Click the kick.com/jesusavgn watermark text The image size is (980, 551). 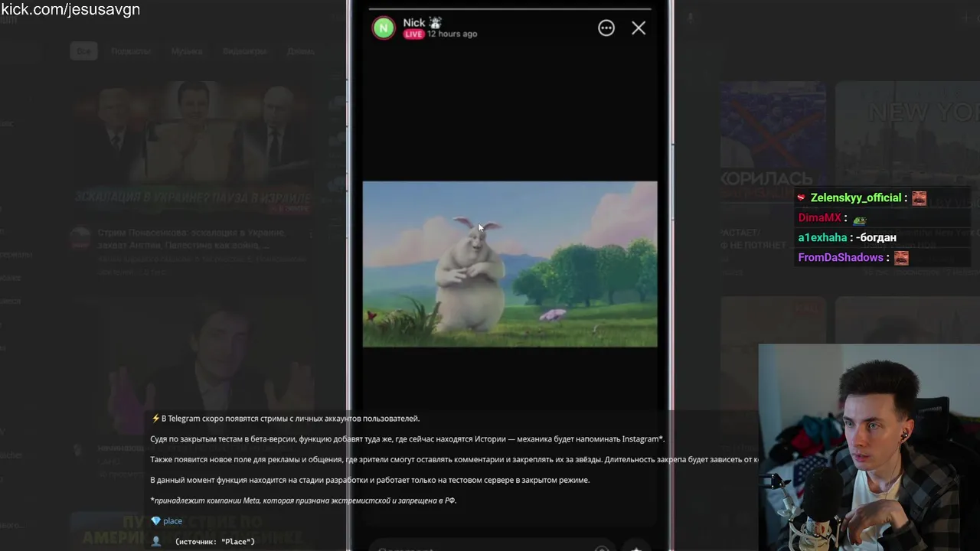pyautogui.click(x=70, y=10)
